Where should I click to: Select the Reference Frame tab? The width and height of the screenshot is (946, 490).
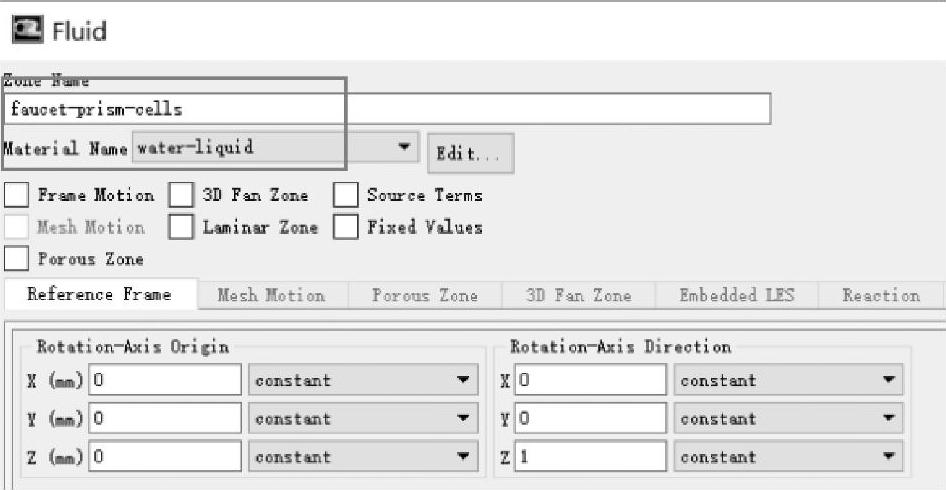(x=99, y=295)
